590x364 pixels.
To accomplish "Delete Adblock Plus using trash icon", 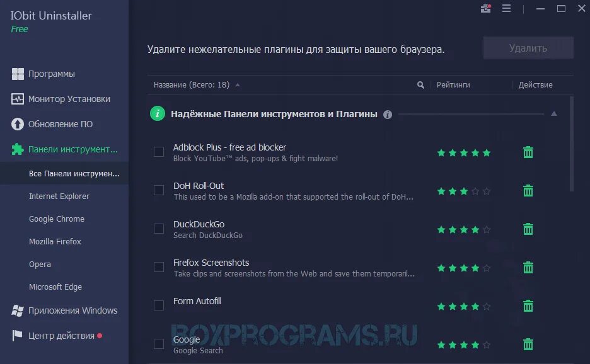I will [x=528, y=152].
